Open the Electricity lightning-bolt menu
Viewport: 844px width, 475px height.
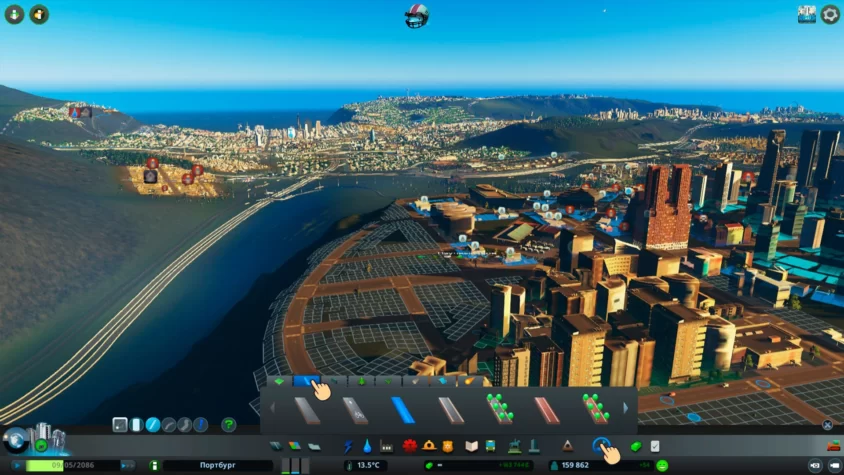point(348,446)
